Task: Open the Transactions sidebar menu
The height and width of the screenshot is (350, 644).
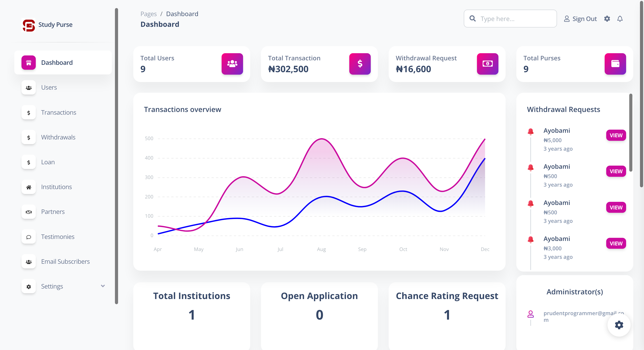Action: 59,112
